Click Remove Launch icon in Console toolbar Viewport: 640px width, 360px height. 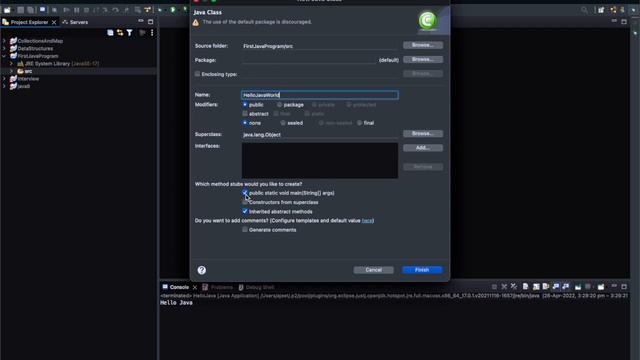[504, 287]
